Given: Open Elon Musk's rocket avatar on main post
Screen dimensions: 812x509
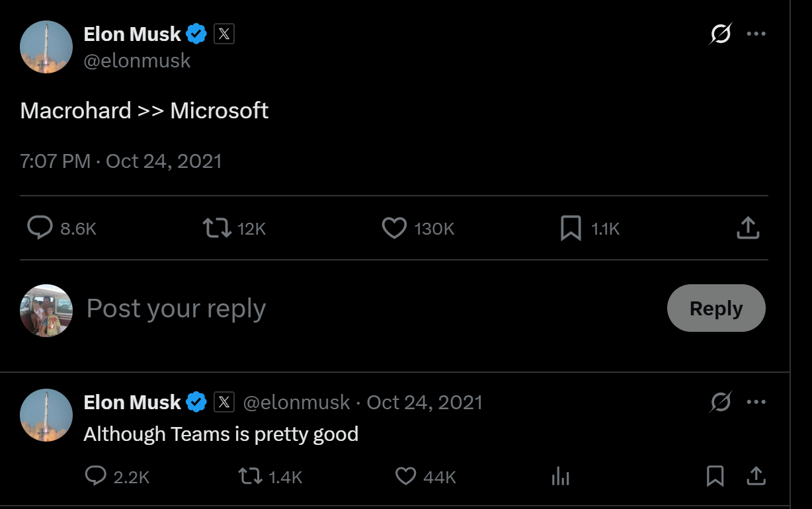Looking at the screenshot, I should [x=46, y=46].
